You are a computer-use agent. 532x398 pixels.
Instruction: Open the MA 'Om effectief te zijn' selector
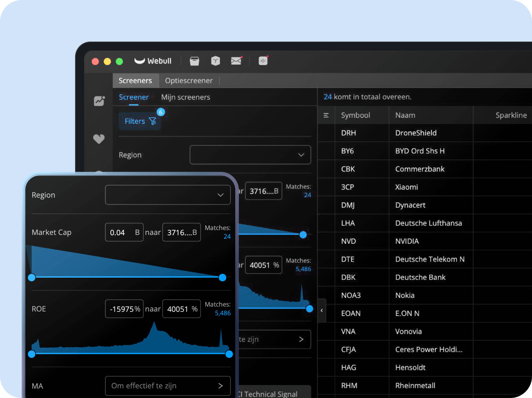(168, 386)
